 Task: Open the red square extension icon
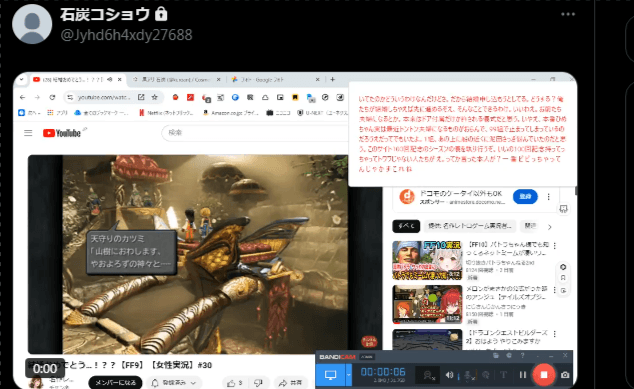(190, 97)
